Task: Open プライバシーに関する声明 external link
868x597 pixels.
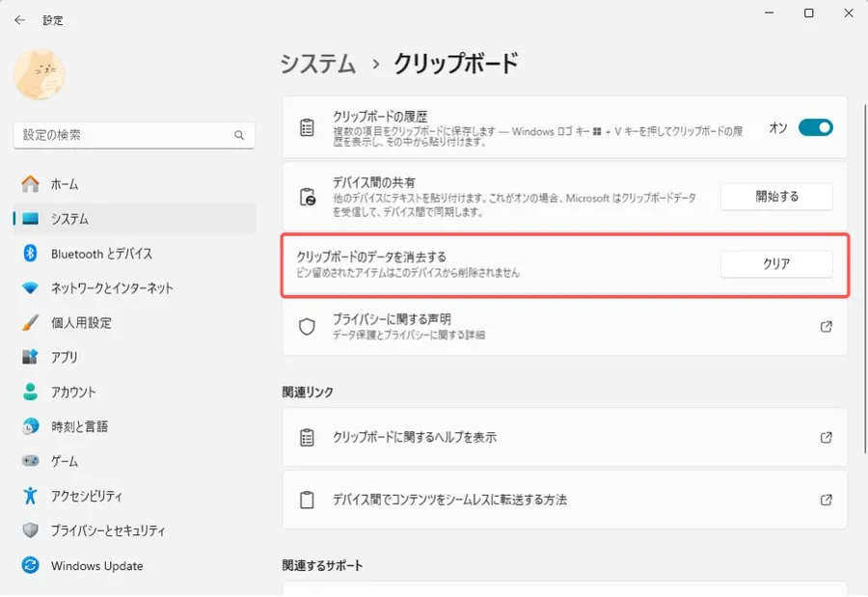Action: click(826, 327)
